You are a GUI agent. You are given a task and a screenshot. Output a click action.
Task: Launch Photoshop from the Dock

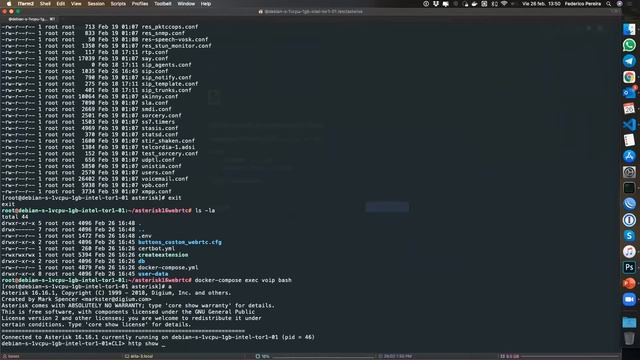pyautogui.click(x=629, y=267)
